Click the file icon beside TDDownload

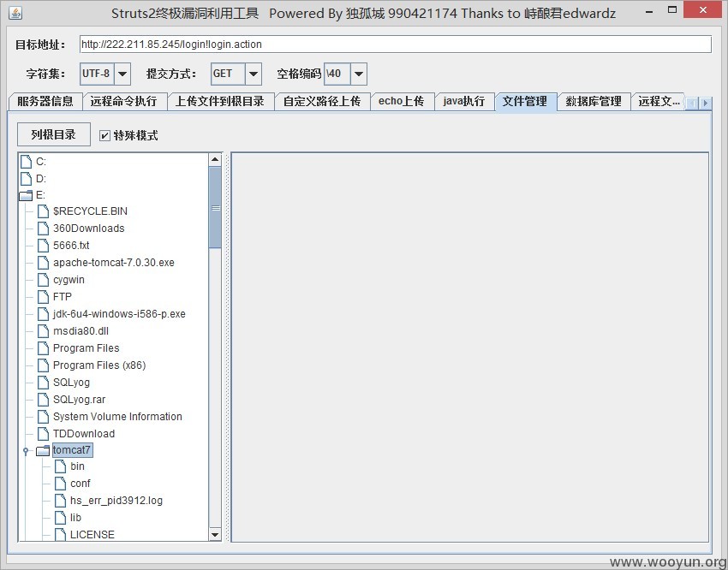[43, 434]
